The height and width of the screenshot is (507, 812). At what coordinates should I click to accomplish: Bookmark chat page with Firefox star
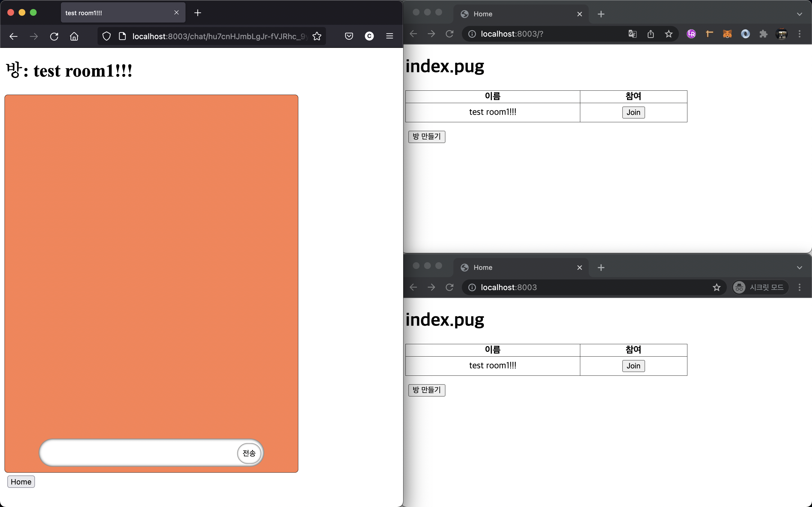[x=317, y=36]
